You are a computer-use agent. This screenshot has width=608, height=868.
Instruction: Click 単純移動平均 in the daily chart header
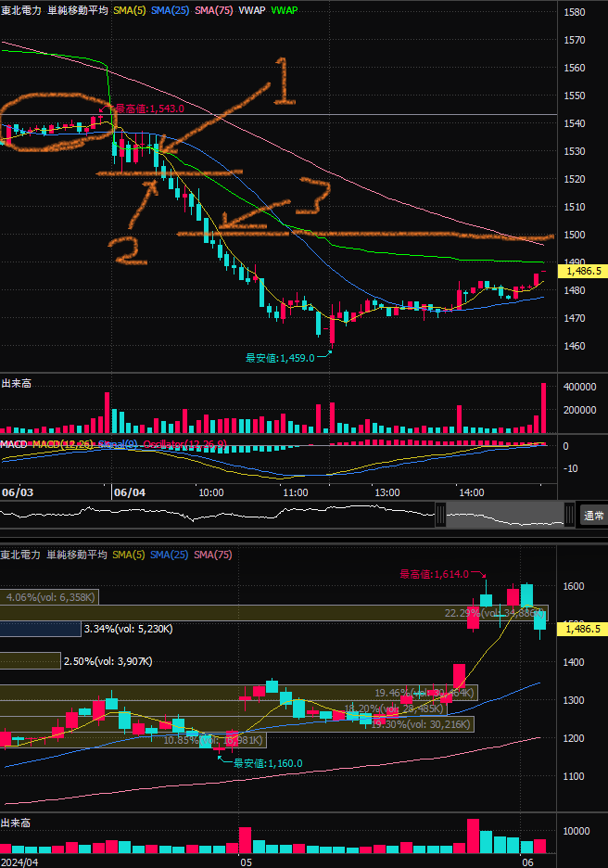(x=77, y=555)
